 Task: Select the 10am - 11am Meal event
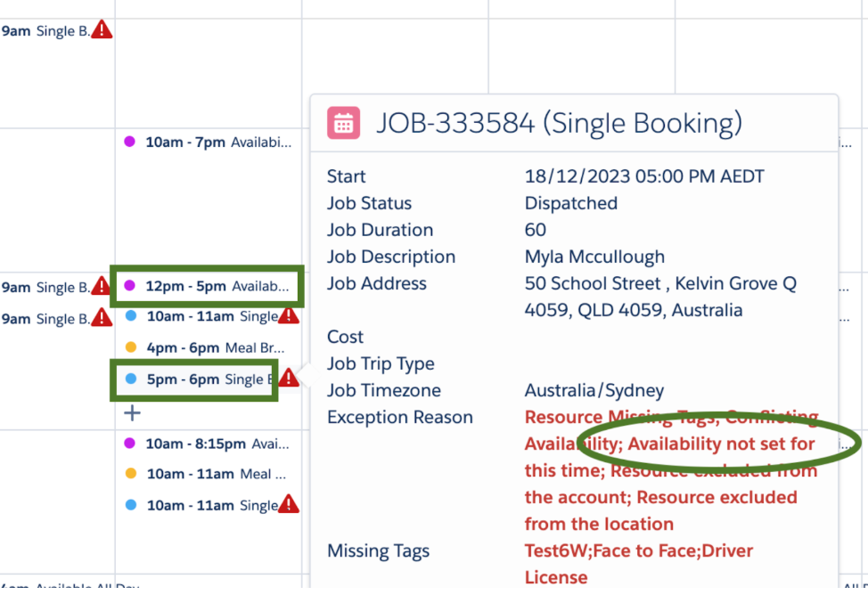coord(214,474)
